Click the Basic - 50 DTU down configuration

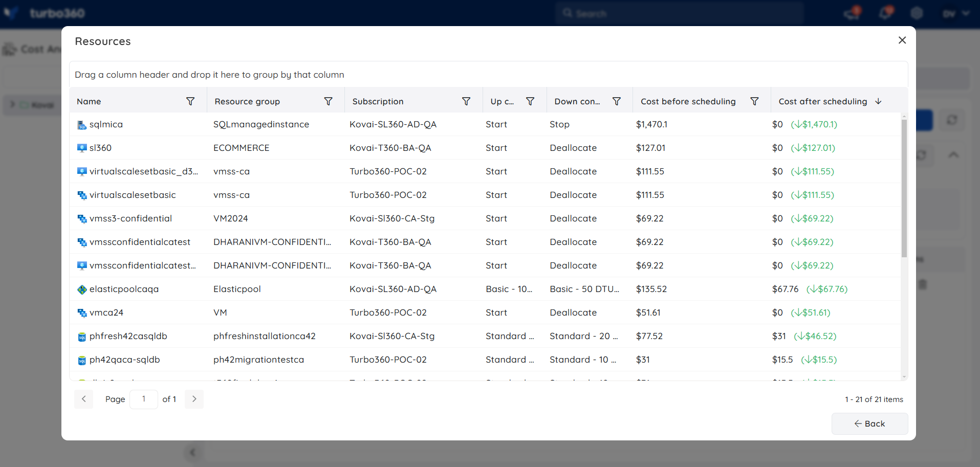(584, 289)
